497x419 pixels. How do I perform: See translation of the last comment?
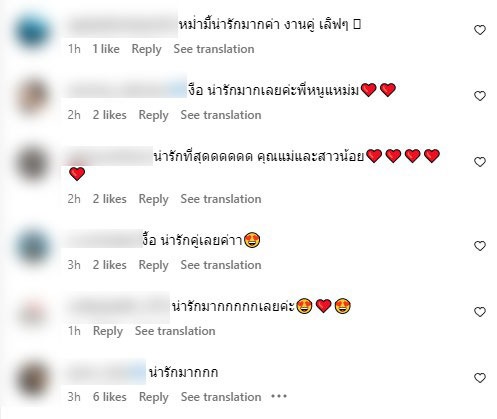click(x=221, y=397)
